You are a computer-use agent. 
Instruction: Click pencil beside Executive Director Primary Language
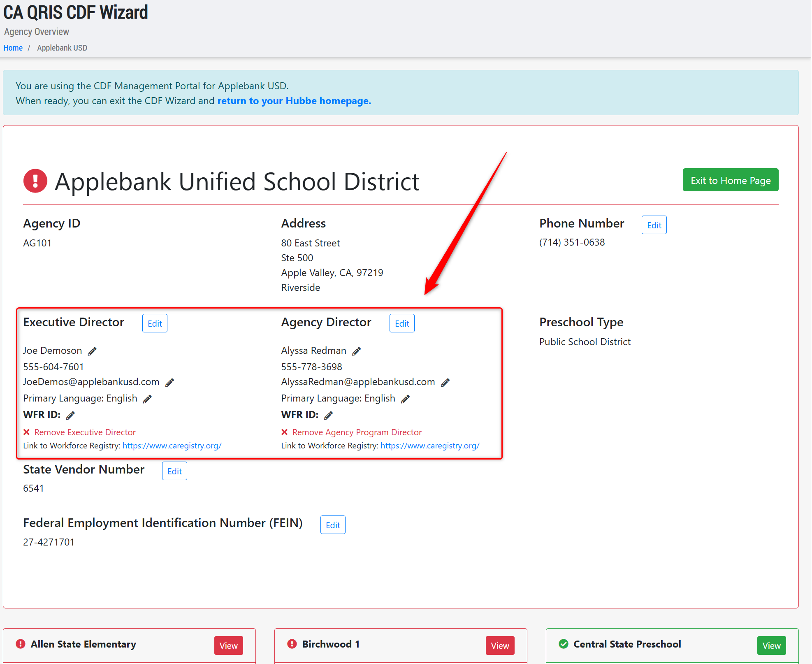(147, 399)
